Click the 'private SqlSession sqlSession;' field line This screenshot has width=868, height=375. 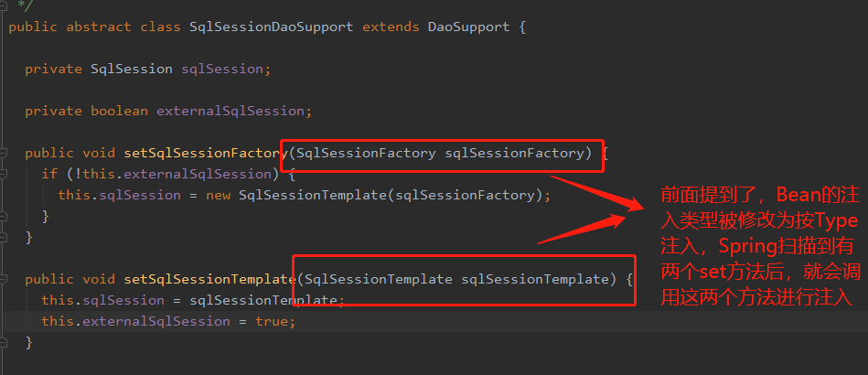[148, 69]
